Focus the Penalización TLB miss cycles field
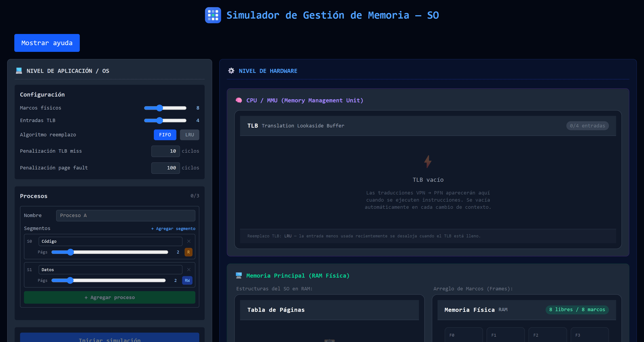 pyautogui.click(x=165, y=151)
